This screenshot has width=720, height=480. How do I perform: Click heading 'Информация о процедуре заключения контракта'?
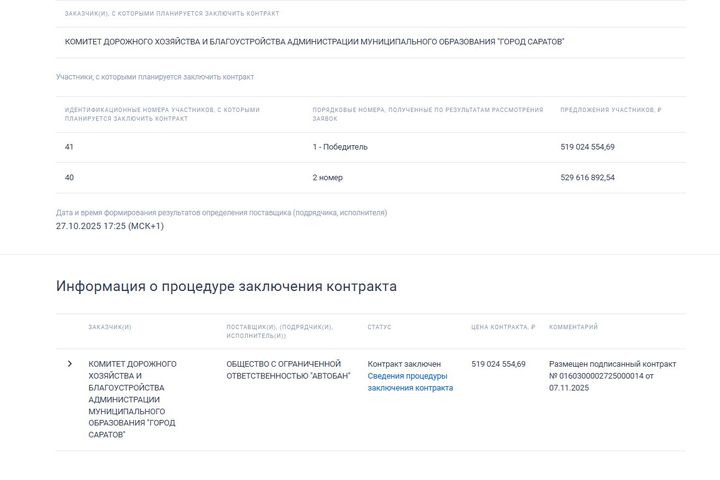point(226,286)
